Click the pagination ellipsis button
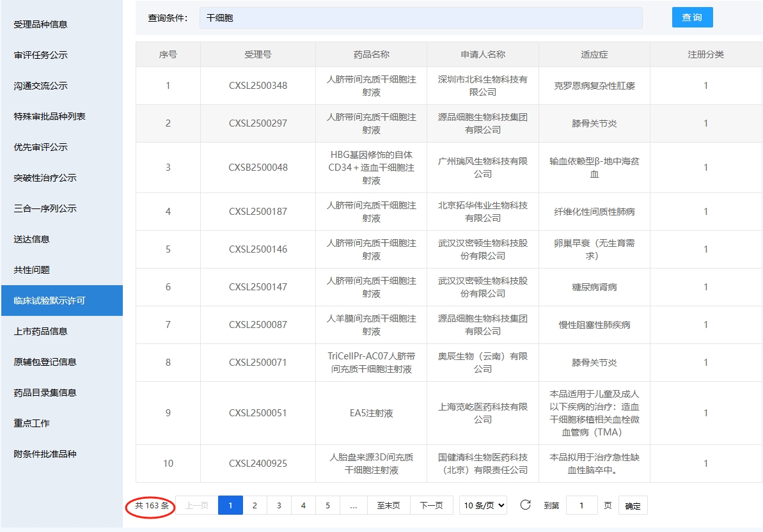Screen dimensions: 763x532 354,505
